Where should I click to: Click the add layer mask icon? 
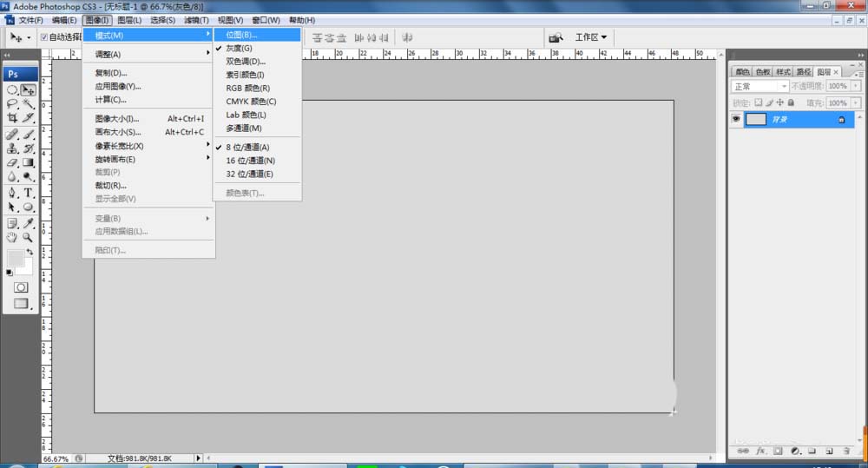[x=777, y=452]
